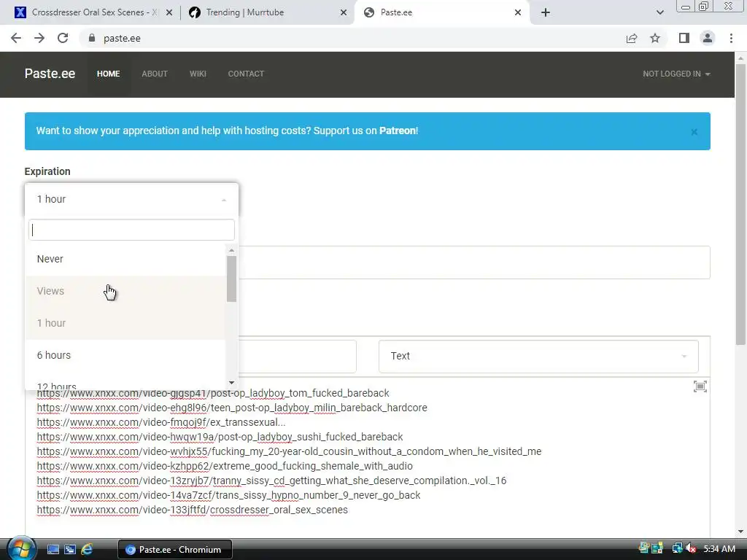Click the muted volume tray icon
Image resolution: width=747 pixels, height=560 pixels.
(691, 548)
